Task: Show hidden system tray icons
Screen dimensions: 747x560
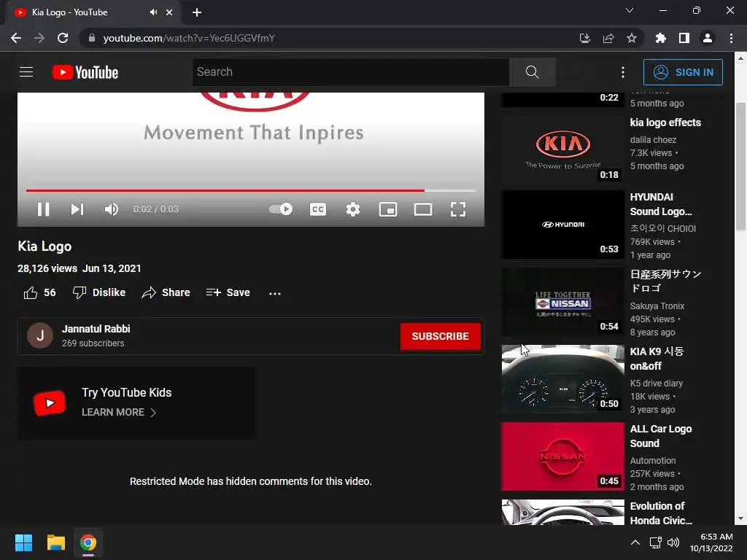Action: click(635, 542)
